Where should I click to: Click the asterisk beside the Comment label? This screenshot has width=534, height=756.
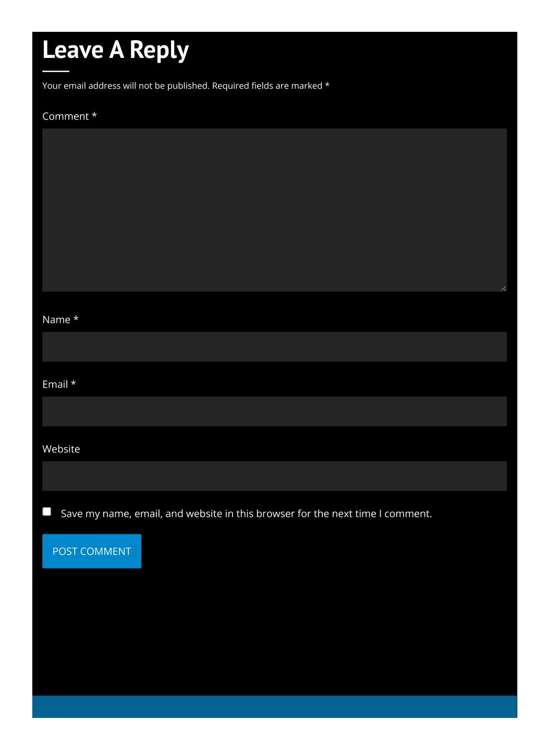94,115
